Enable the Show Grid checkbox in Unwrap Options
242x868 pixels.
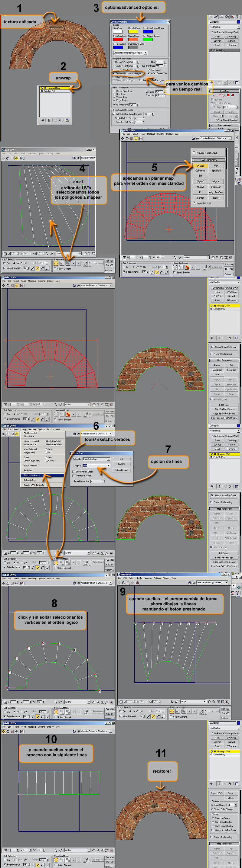[114, 44]
